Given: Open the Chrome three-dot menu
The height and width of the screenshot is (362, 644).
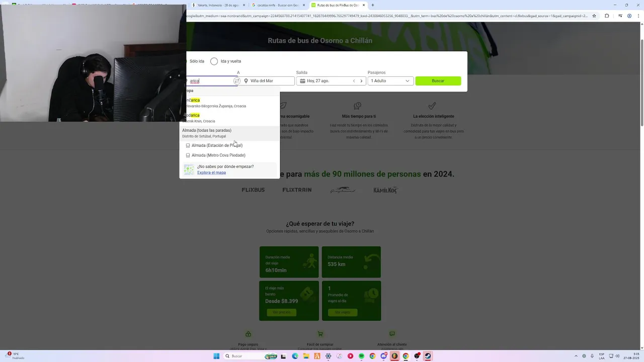Looking at the screenshot, I should coord(638,16).
